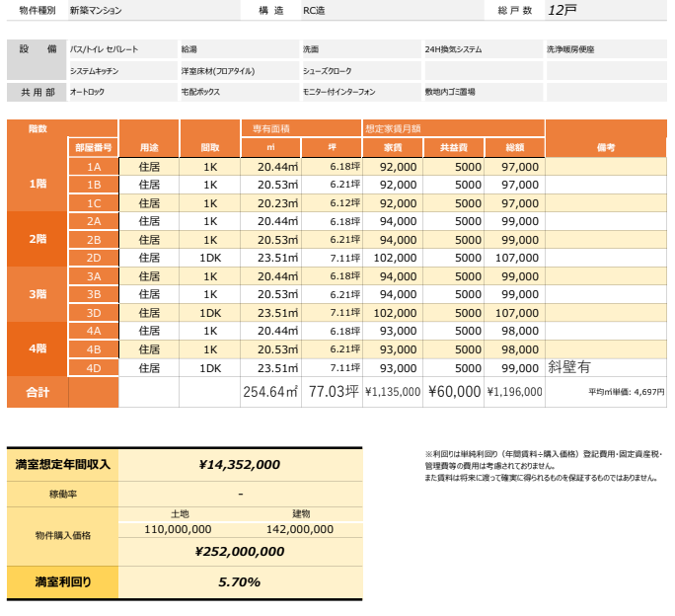Select room number cell 3D

coord(94,313)
